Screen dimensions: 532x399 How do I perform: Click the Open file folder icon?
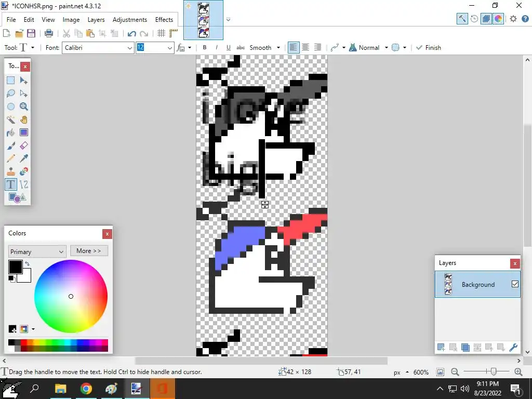pyautogui.click(x=19, y=33)
